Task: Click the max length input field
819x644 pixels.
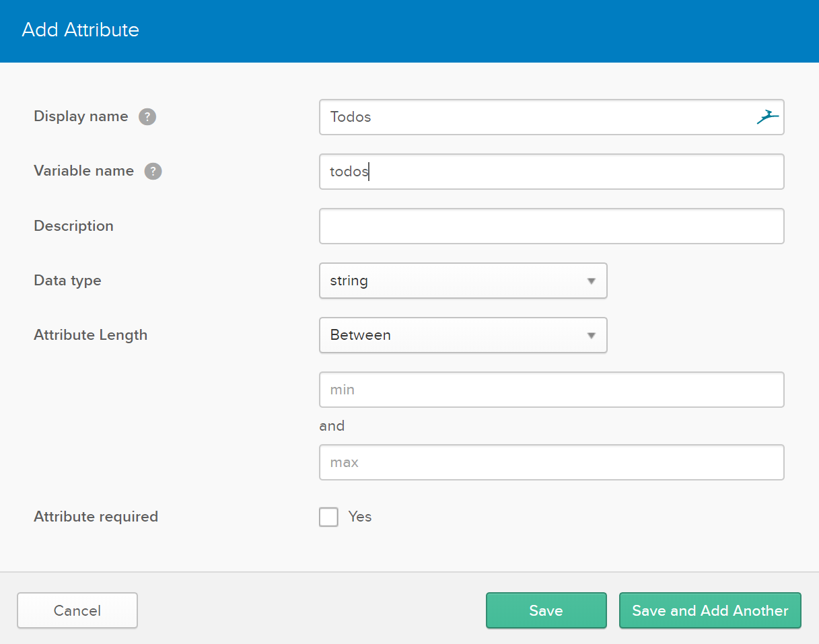Action: coord(552,462)
